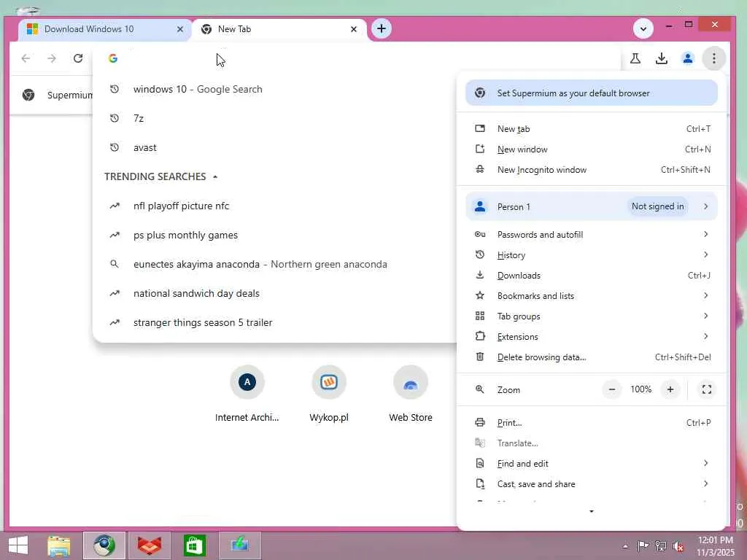This screenshot has height=560, width=747.
Task: Open the green Store taskbar icon
Action: [194, 545]
